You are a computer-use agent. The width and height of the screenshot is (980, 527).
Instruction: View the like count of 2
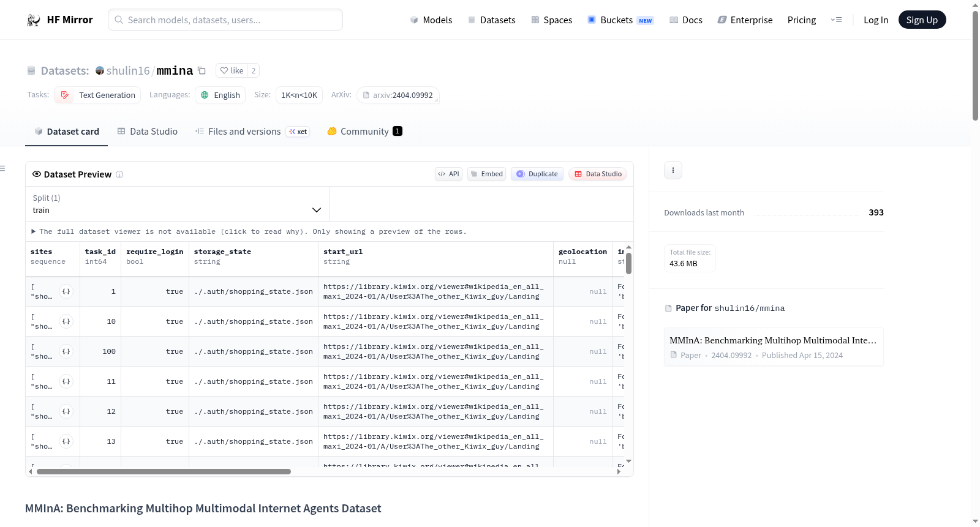click(x=254, y=70)
